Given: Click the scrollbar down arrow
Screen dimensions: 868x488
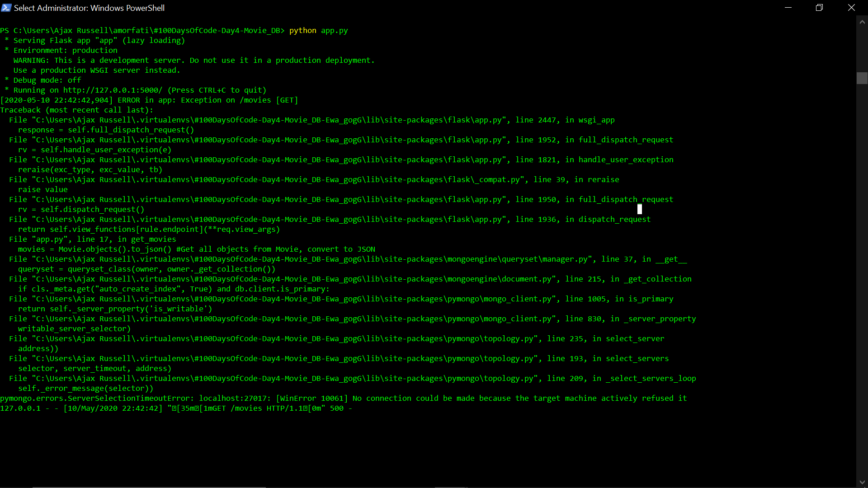Looking at the screenshot, I should point(862,482).
